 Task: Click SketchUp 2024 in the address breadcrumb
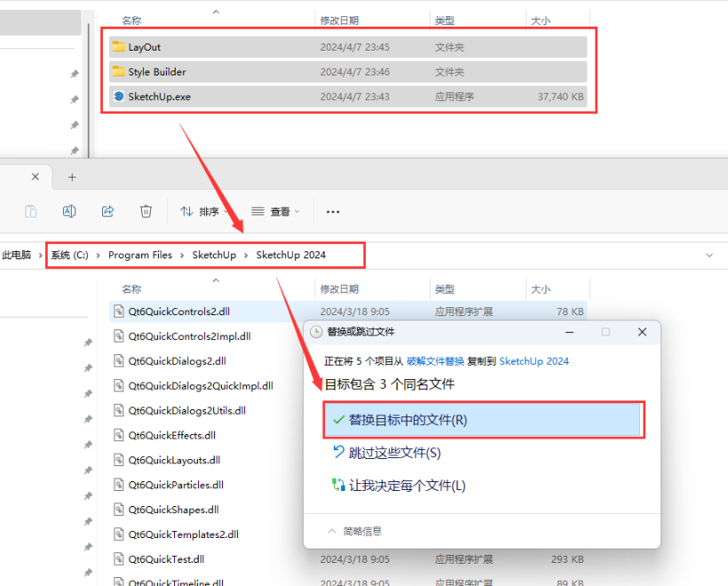[291, 255]
